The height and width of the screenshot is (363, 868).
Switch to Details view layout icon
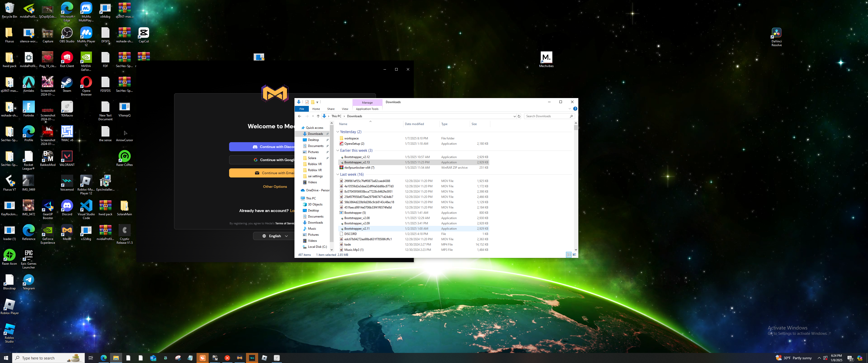click(x=568, y=255)
